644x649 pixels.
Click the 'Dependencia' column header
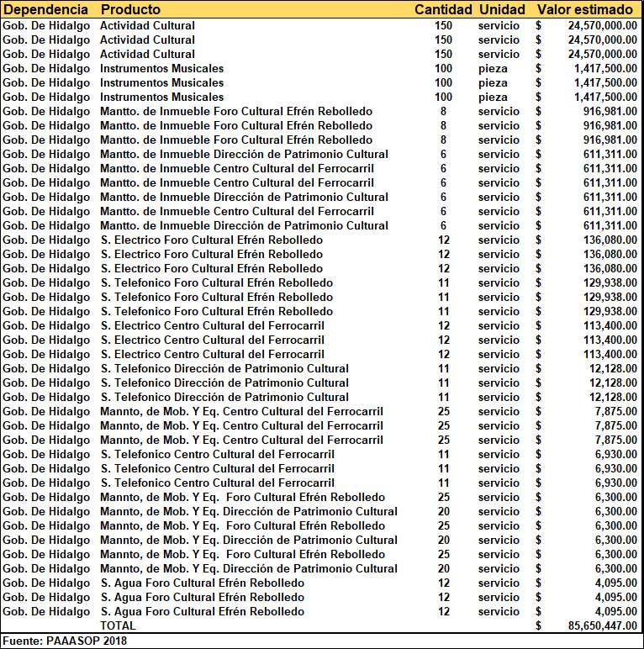[45, 9]
